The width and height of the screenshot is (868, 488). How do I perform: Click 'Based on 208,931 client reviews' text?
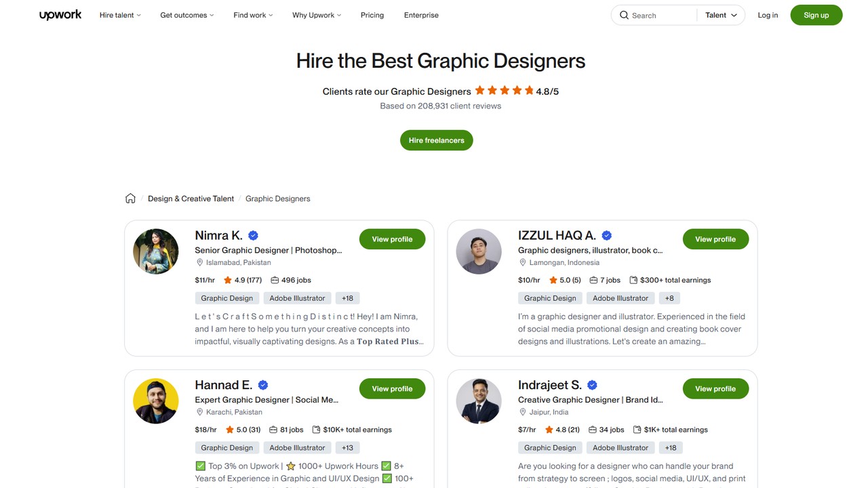[x=441, y=106]
